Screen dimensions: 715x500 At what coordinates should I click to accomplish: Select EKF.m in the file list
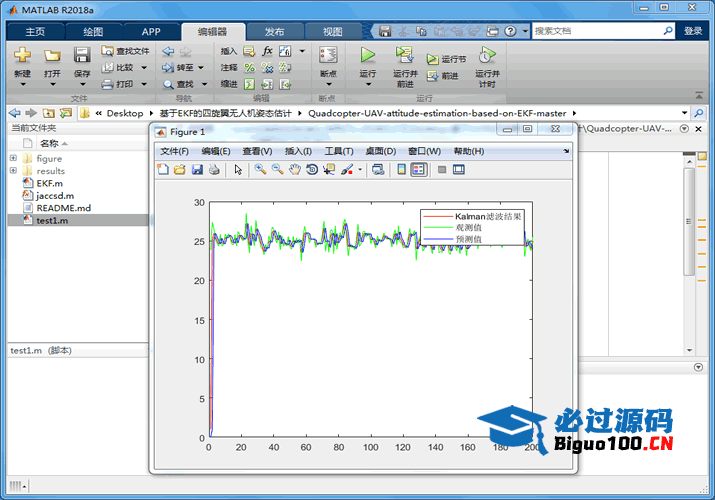(49, 183)
